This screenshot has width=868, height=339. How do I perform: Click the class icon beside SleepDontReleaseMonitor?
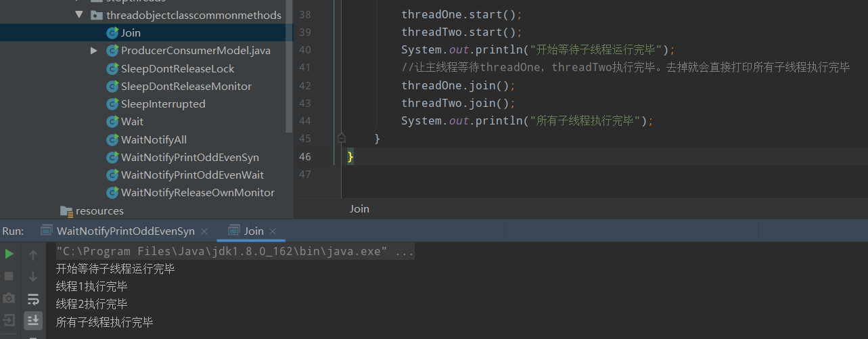click(x=112, y=86)
